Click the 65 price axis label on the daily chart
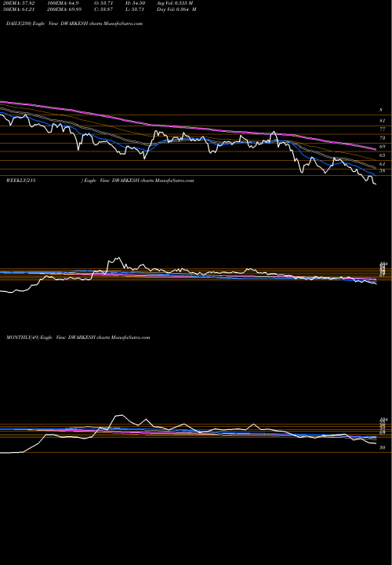 (x=383, y=155)
